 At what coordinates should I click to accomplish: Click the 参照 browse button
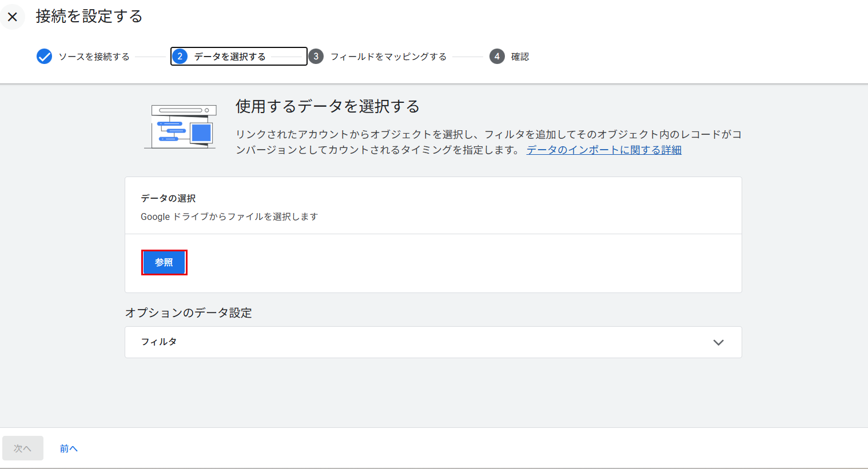pyautogui.click(x=164, y=262)
